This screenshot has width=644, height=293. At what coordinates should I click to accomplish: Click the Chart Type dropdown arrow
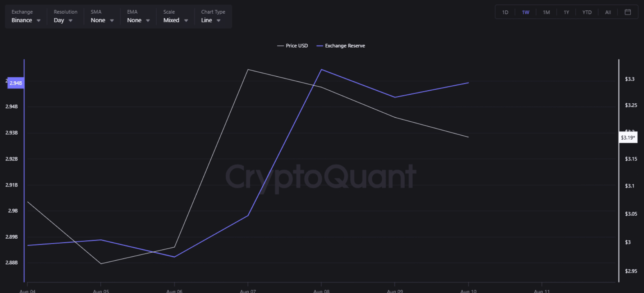coord(218,21)
